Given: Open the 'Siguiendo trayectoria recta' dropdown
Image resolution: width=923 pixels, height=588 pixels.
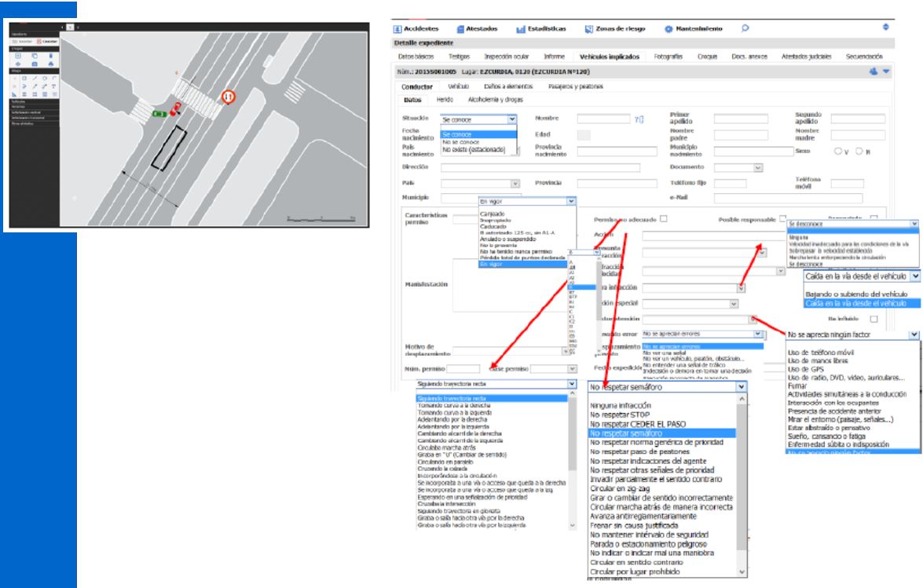Looking at the screenshot, I should point(496,384).
